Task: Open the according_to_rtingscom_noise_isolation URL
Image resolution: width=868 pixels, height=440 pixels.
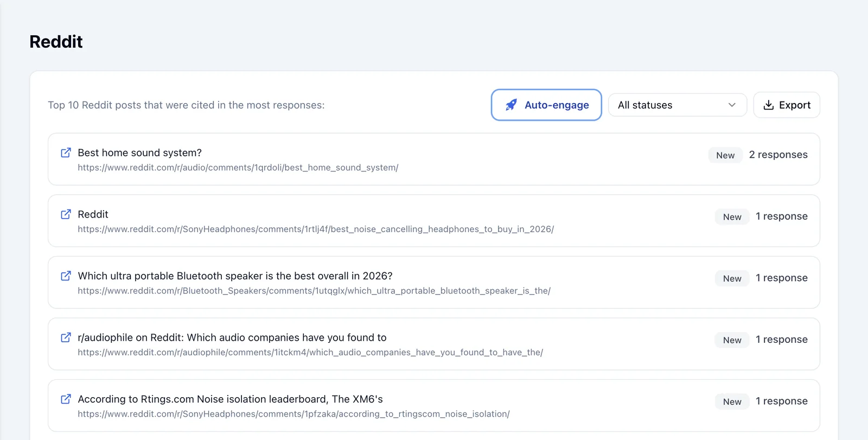Action: click(293, 414)
